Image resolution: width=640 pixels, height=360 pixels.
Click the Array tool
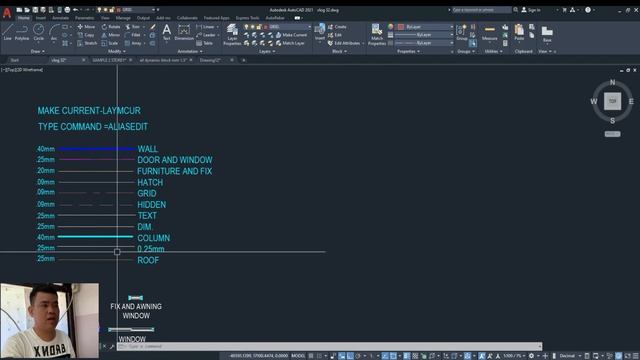coord(133,43)
